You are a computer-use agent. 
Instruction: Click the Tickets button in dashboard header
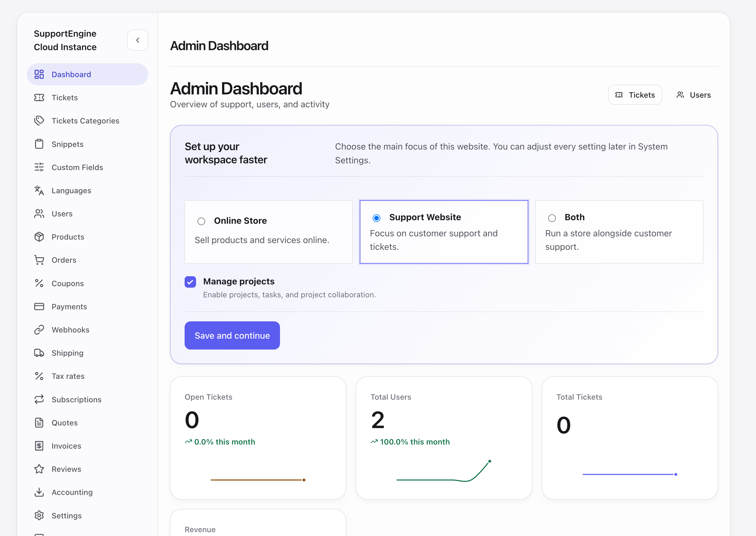point(635,95)
